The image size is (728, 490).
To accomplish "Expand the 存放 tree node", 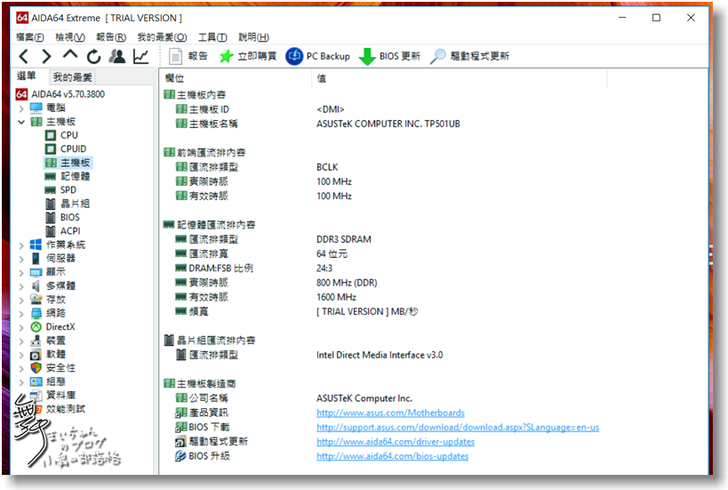I will pos(21,300).
